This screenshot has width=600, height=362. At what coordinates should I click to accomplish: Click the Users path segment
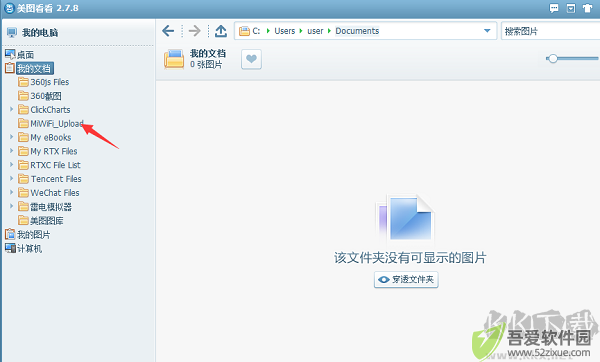pos(285,31)
